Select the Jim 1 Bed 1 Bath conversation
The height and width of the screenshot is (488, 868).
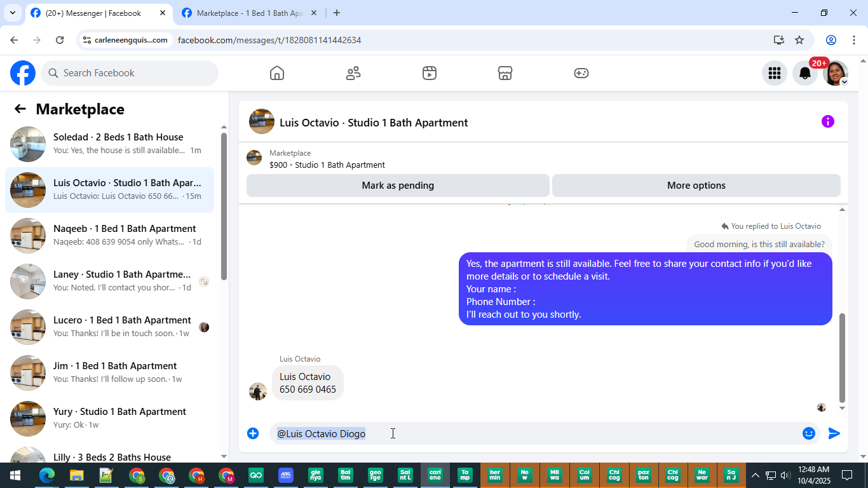coord(110,373)
